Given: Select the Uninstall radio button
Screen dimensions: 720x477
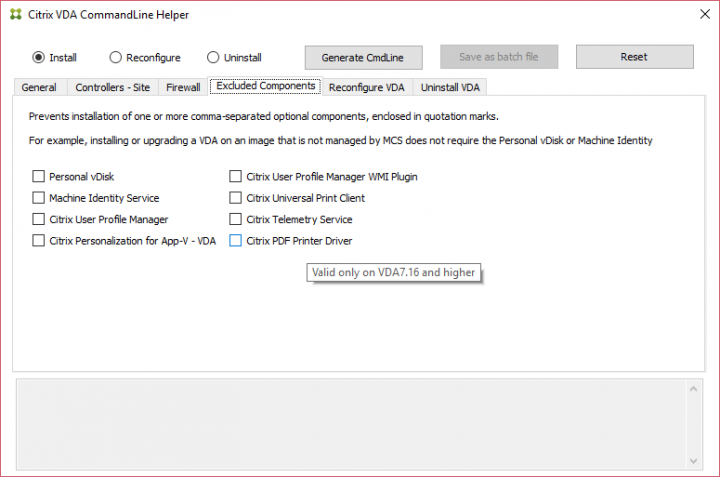Looking at the screenshot, I should pos(213,57).
